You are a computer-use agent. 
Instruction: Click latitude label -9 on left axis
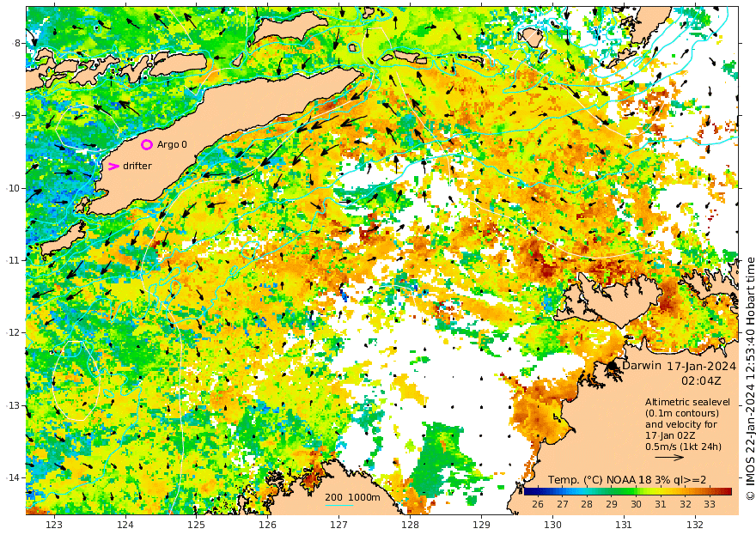[16, 115]
